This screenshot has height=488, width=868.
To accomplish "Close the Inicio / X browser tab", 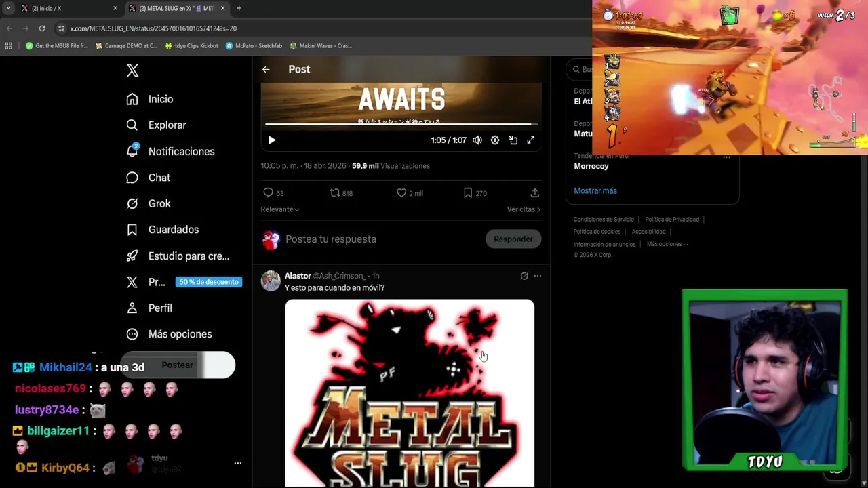I will pos(115,8).
